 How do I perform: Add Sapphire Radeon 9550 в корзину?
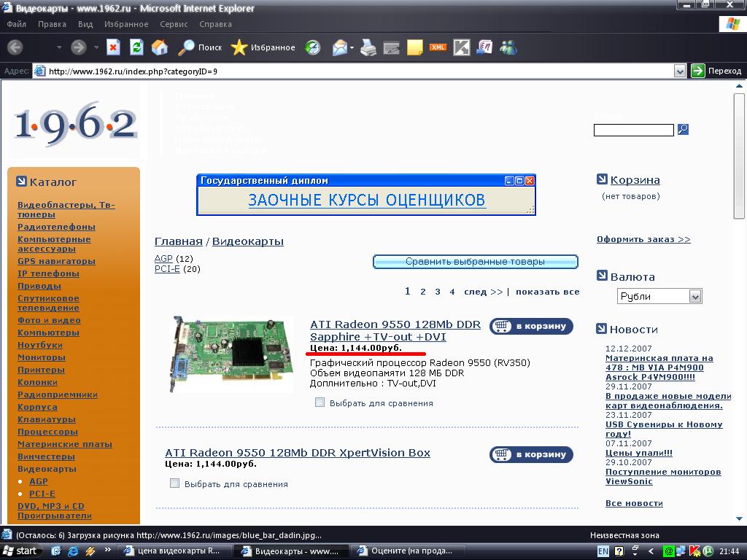pos(531,326)
